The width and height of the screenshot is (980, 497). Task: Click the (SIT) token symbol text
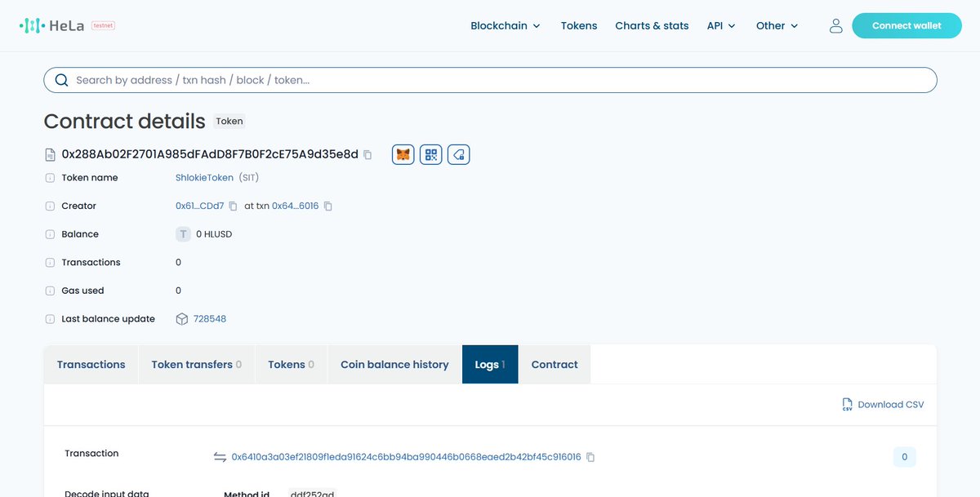point(249,178)
